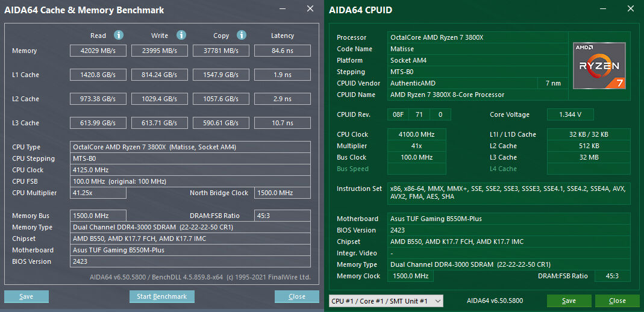Screen dimensions: 644x312
Task: Click the 7 nm process value
Action: click(x=553, y=83)
